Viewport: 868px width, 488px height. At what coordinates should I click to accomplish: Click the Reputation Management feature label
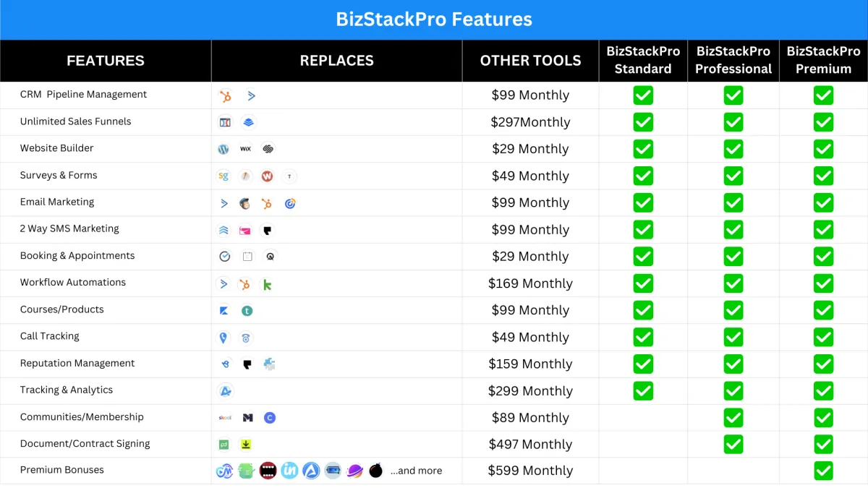click(x=77, y=363)
